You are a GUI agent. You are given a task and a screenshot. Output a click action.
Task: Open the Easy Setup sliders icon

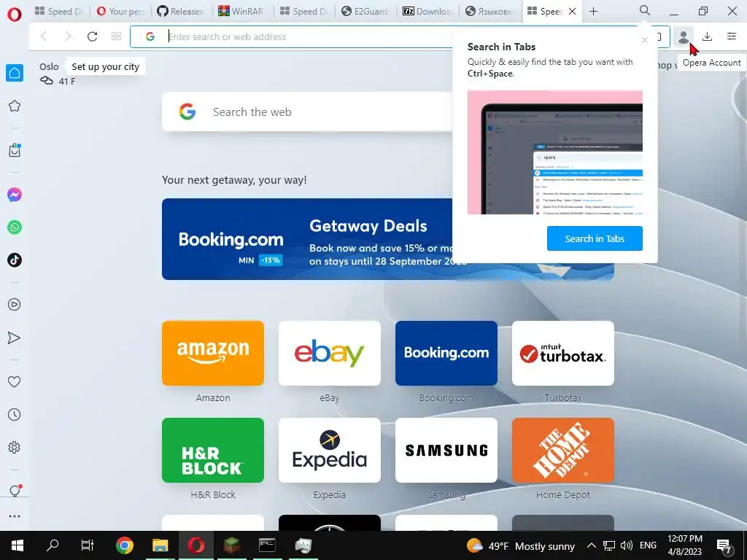point(732,36)
